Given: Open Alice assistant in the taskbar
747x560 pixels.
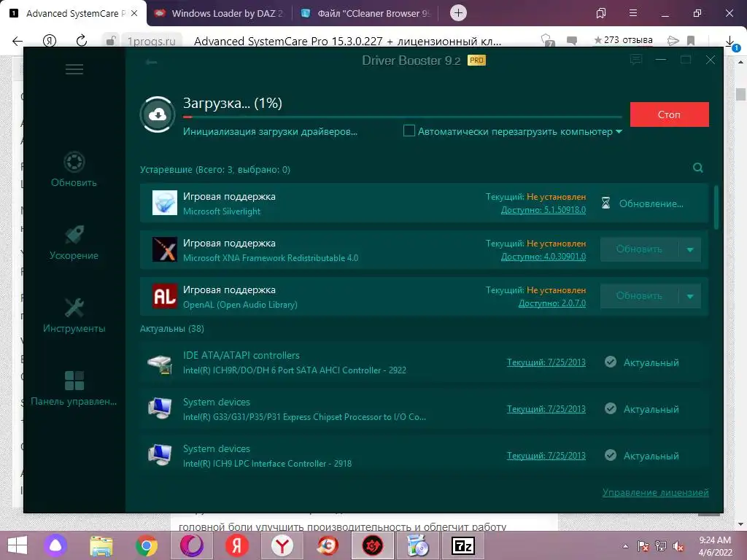Looking at the screenshot, I should [55, 545].
